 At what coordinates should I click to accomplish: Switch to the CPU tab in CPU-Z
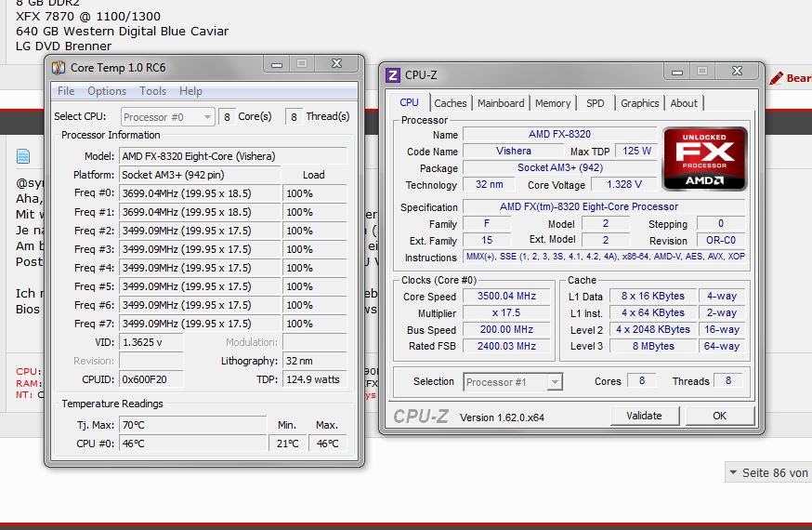(x=409, y=102)
